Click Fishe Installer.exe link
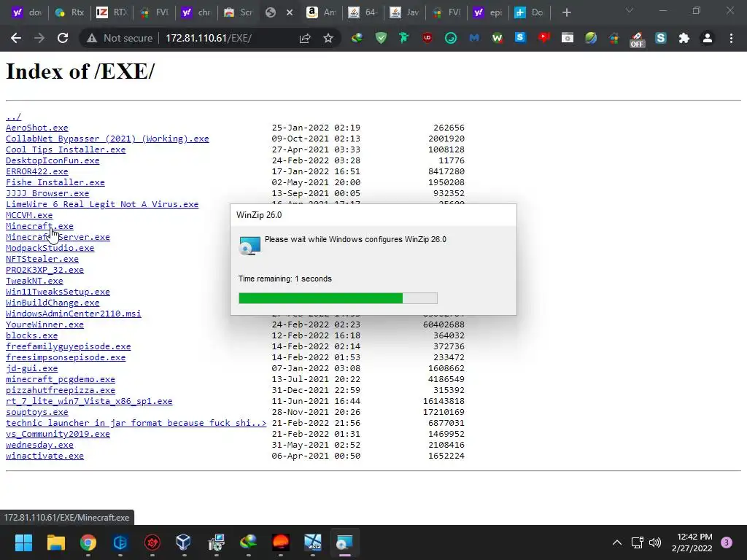This screenshot has height=560, width=747. 55,182
